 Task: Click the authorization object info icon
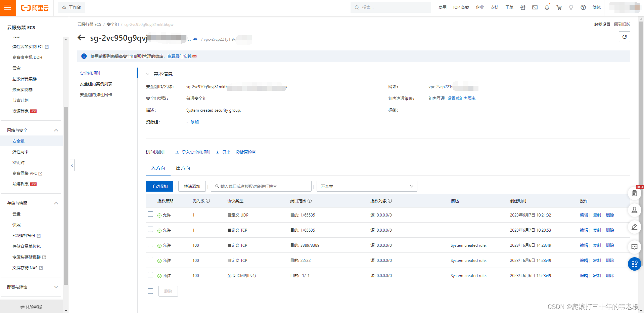390,201
